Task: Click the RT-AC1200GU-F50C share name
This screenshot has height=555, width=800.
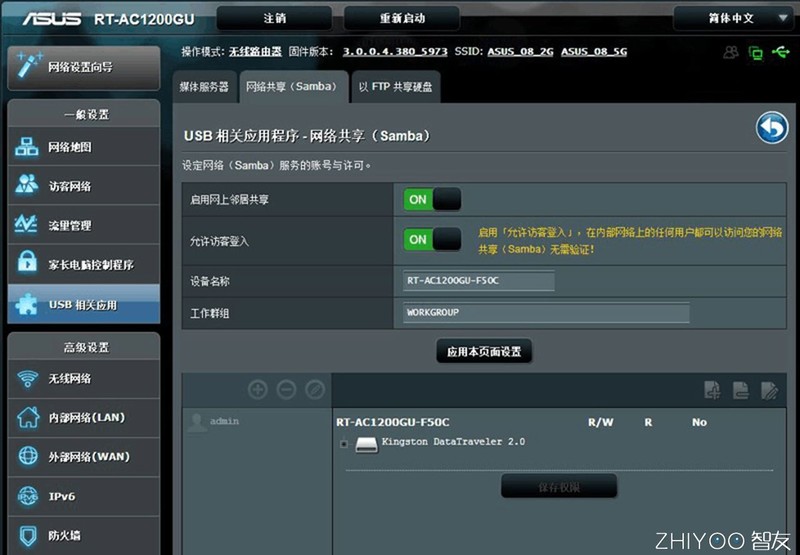Action: [x=393, y=422]
